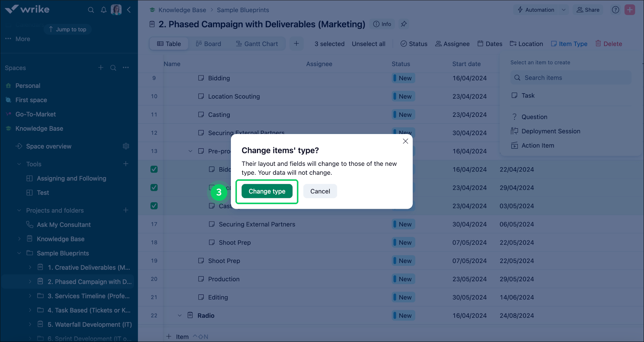Switch to the Board view tab
Image resolution: width=644 pixels, height=342 pixels.
208,44
